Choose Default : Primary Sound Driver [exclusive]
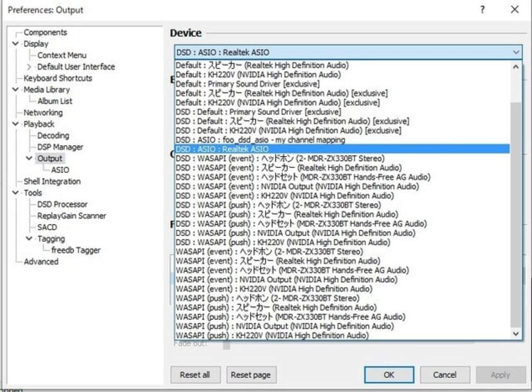The image size is (532, 392). pyautogui.click(x=342, y=84)
